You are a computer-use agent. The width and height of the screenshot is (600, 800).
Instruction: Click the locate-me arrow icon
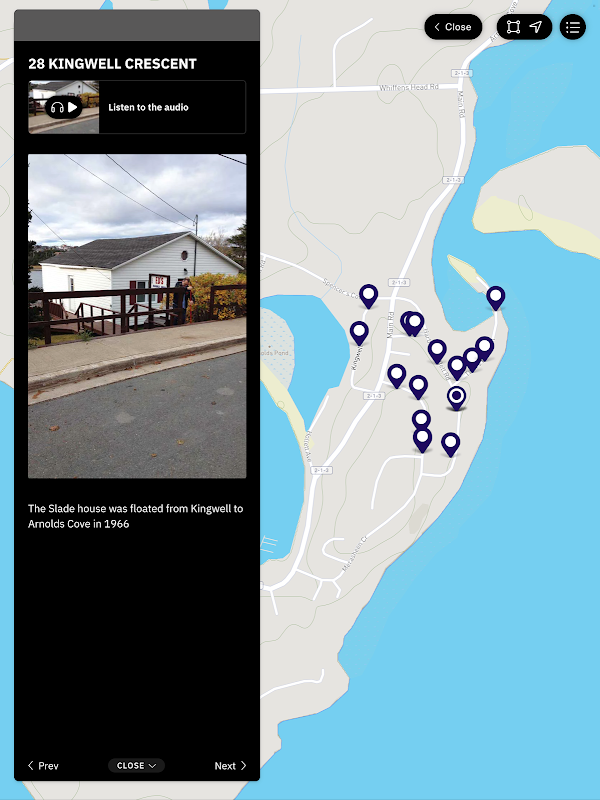click(x=536, y=27)
